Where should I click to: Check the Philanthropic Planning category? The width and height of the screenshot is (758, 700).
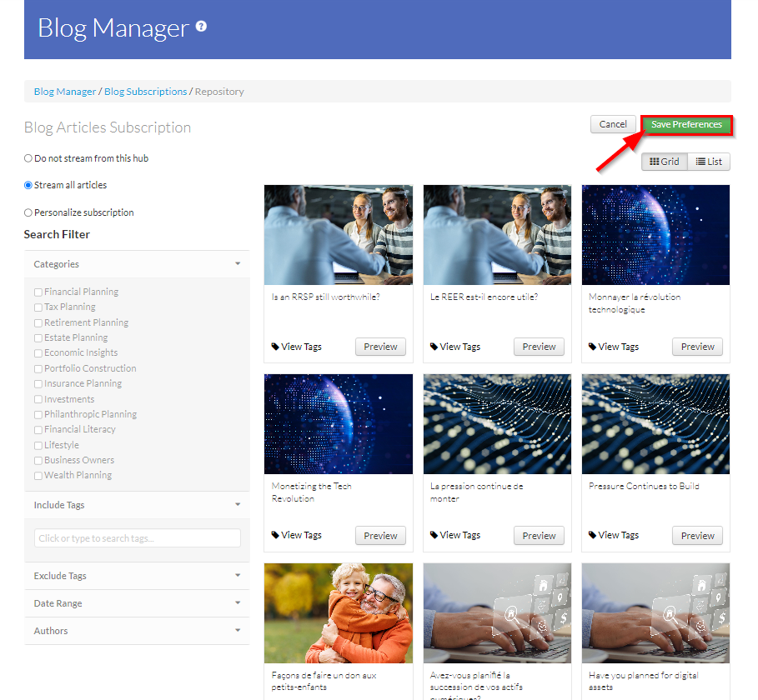pos(38,414)
